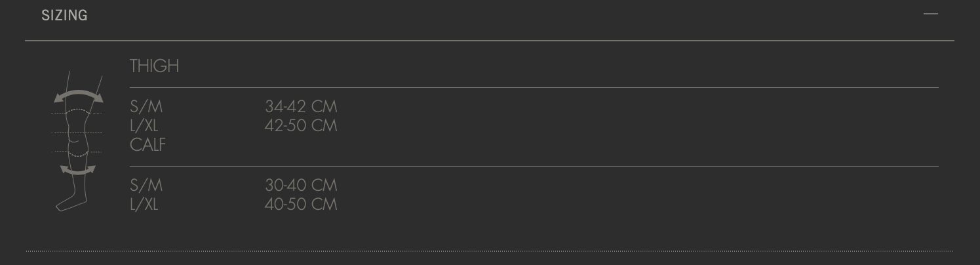The width and height of the screenshot is (980, 265).
Task: Click the 42-50 CM thigh measurement
Action: 301,125
